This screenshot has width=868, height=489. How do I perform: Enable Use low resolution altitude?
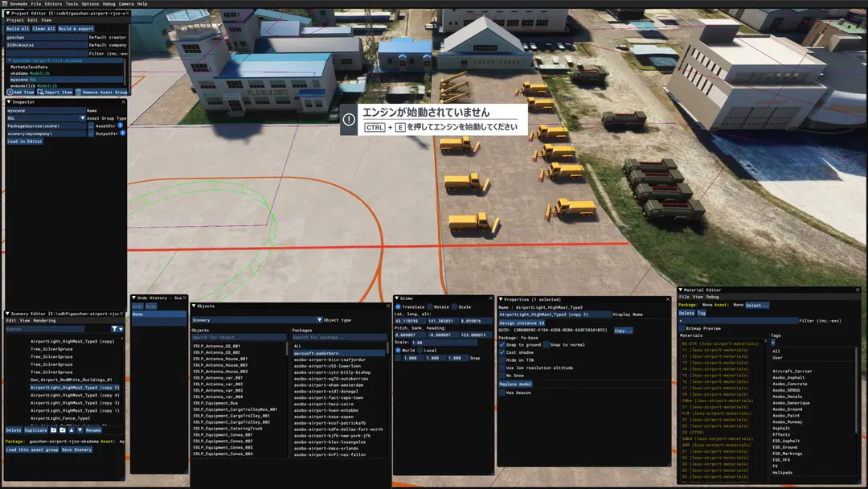(x=502, y=368)
